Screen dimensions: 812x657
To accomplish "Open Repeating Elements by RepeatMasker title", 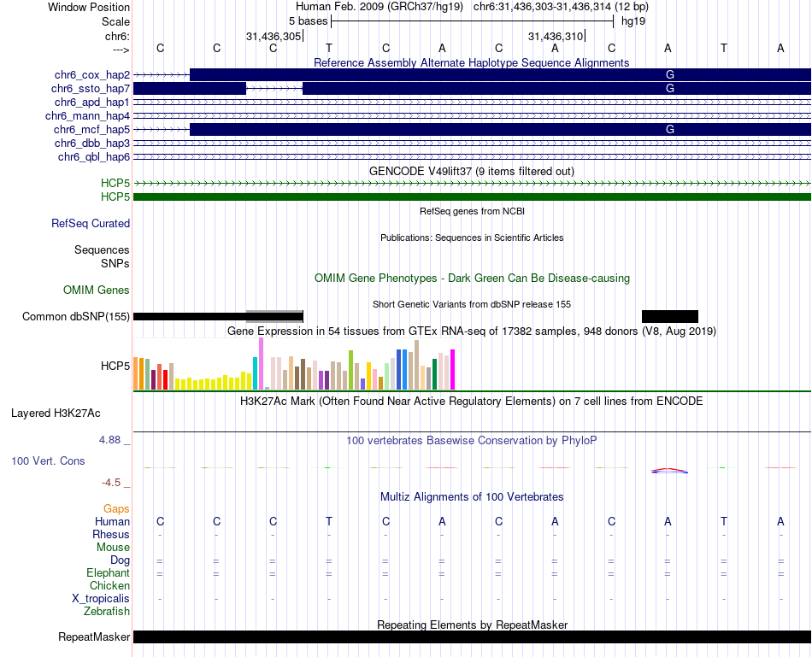I will pos(472,625).
